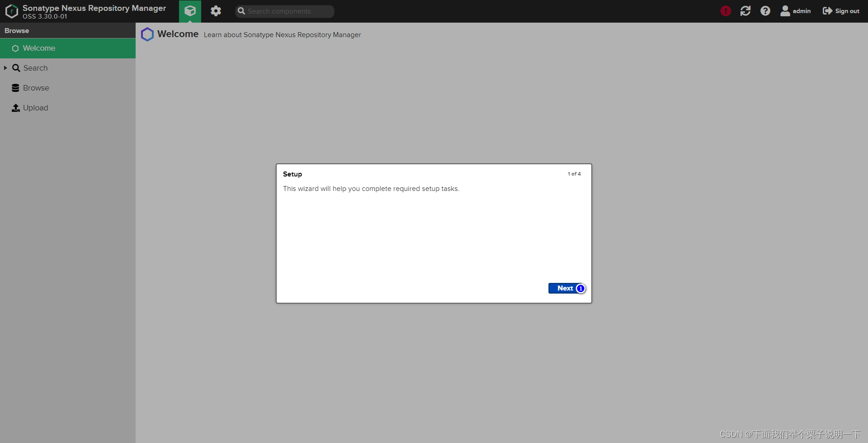Expand the Search tree arrow
This screenshot has width=868, height=443.
click(5, 68)
